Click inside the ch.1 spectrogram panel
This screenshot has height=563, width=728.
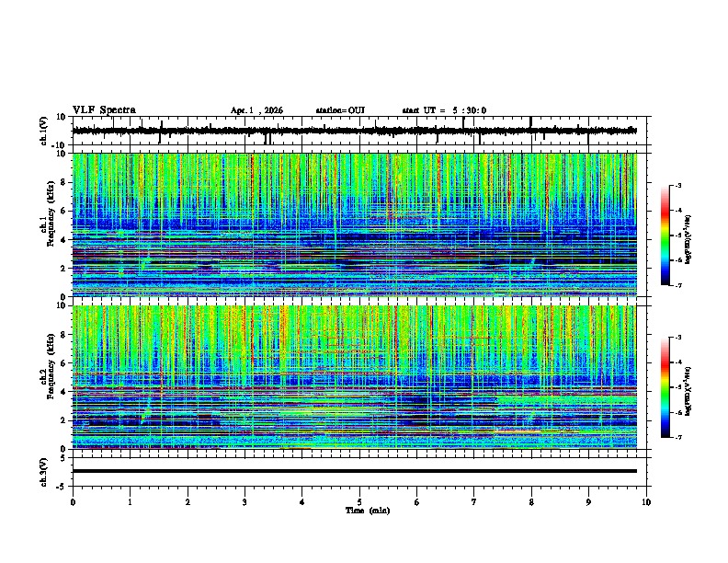[x=355, y=224]
